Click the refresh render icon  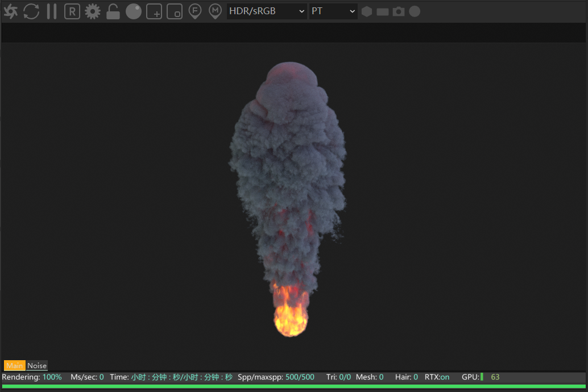(31, 11)
